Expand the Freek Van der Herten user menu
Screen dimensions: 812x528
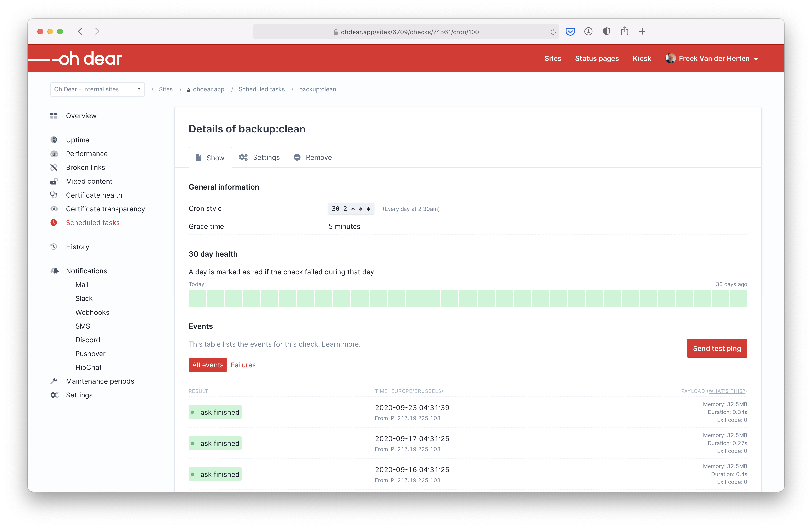(712, 58)
